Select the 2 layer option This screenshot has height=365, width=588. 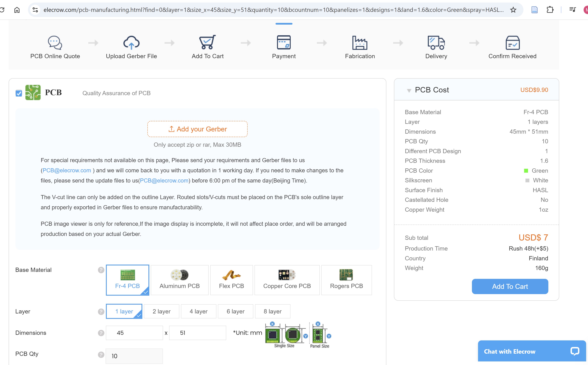[161, 311]
